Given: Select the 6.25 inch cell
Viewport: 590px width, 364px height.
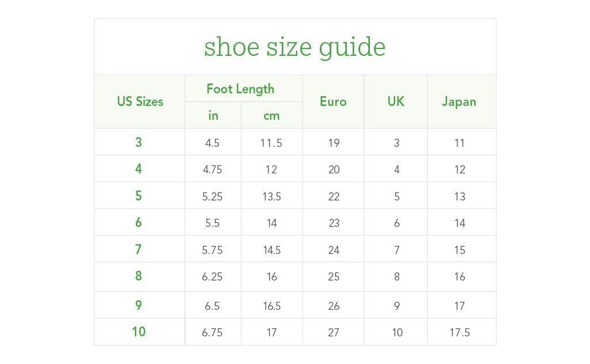Looking at the screenshot, I should (x=212, y=277).
